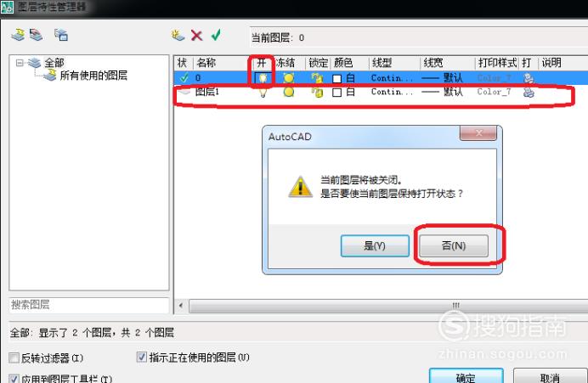Click the white color swatch for 图层1
The width and height of the screenshot is (588, 383).
point(336,93)
